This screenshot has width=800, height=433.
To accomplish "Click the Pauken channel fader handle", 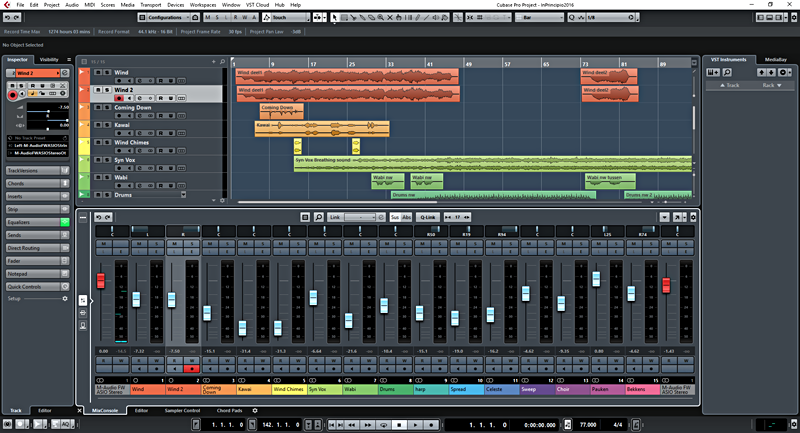I will [596, 279].
